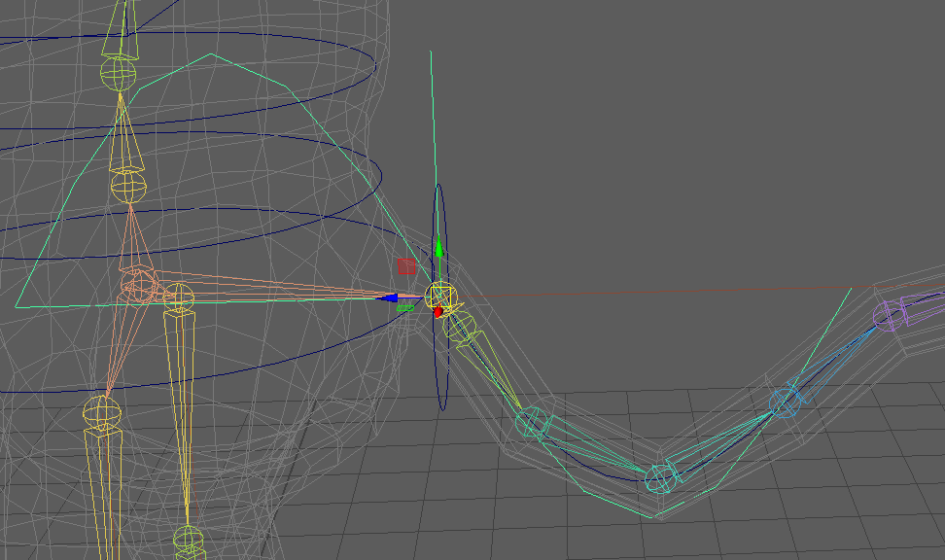Select the orange root joint sphere
The image size is (945, 560).
(139, 285)
